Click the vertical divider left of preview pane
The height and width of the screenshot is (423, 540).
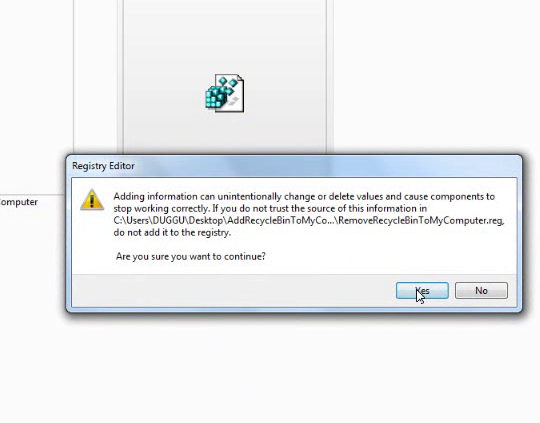click(x=120, y=76)
